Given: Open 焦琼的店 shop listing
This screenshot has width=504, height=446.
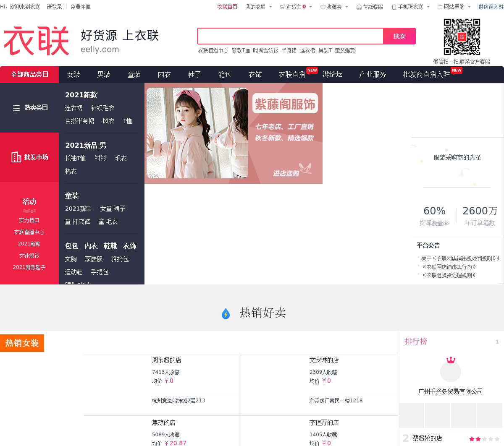Looking at the screenshot, I should [163, 423].
